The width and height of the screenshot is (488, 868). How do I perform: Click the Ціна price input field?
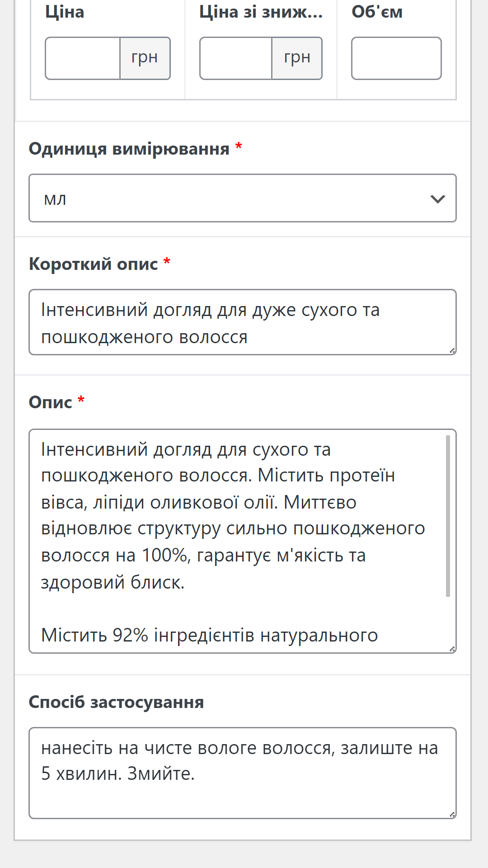click(x=83, y=58)
